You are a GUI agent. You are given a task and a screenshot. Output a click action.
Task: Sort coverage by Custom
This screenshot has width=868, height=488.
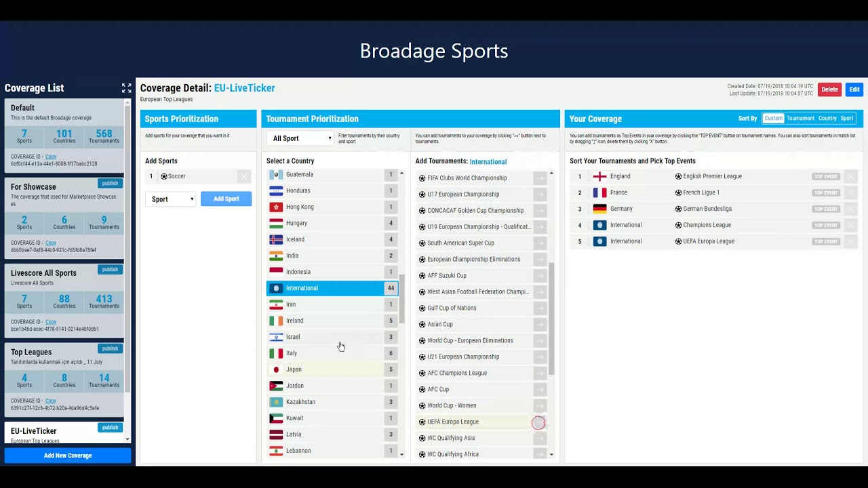click(773, 119)
